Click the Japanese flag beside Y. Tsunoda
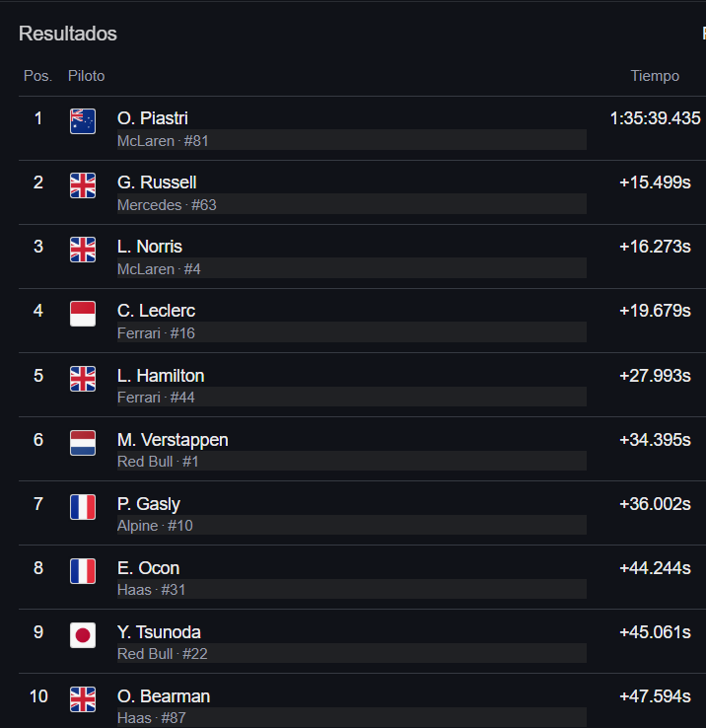The height and width of the screenshot is (728, 706). pos(83,634)
